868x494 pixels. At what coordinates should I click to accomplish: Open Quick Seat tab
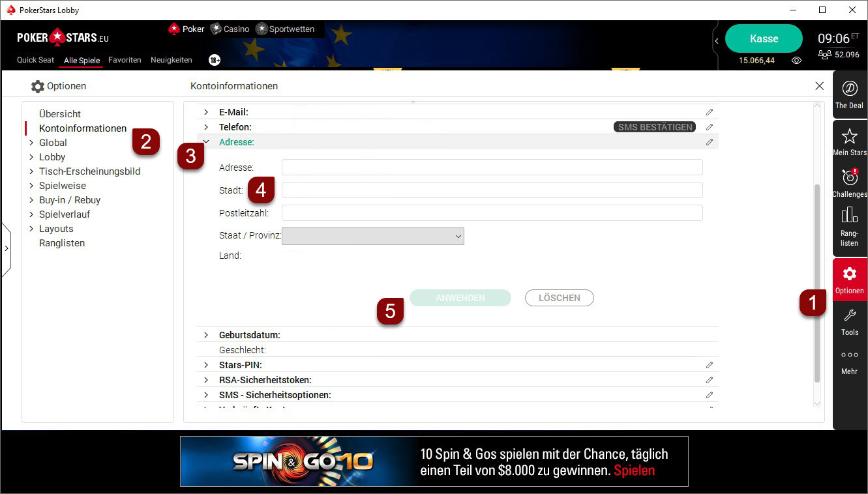[x=36, y=60]
